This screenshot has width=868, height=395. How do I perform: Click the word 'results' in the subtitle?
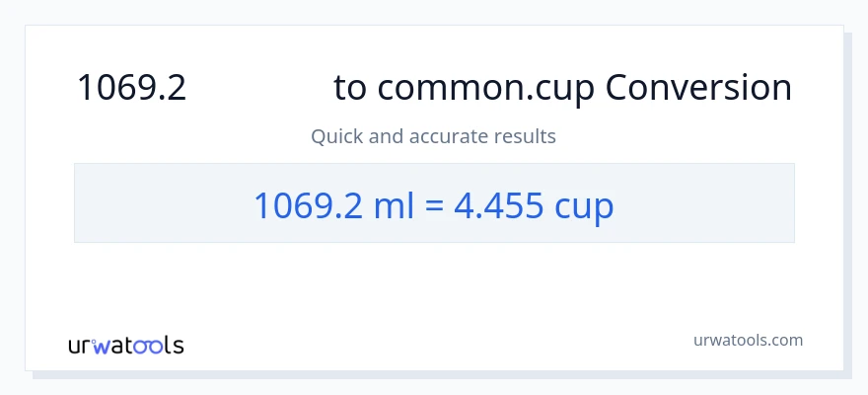[524, 136]
